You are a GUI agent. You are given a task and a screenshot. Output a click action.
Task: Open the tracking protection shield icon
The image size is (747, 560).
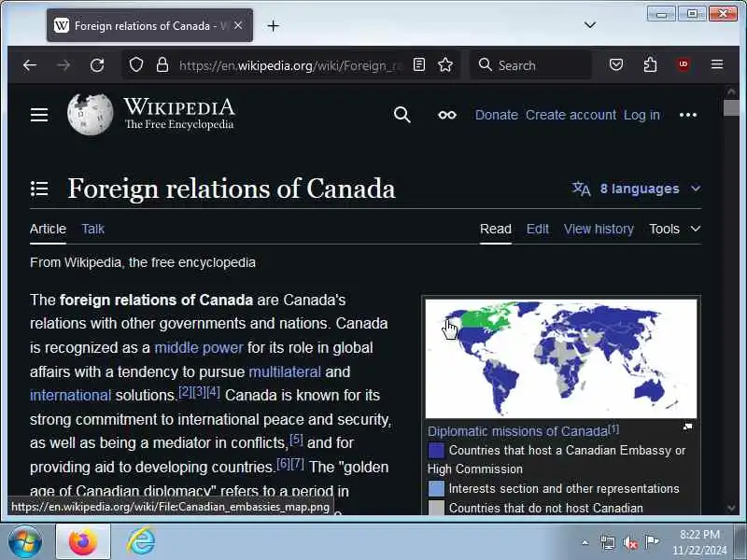pyautogui.click(x=136, y=64)
